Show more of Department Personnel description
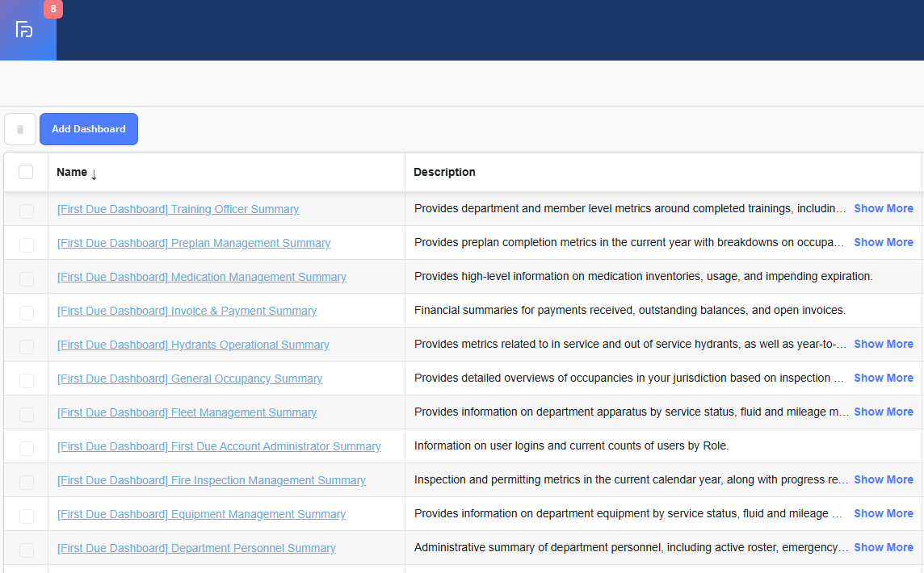This screenshot has width=924, height=573. pyautogui.click(x=883, y=547)
